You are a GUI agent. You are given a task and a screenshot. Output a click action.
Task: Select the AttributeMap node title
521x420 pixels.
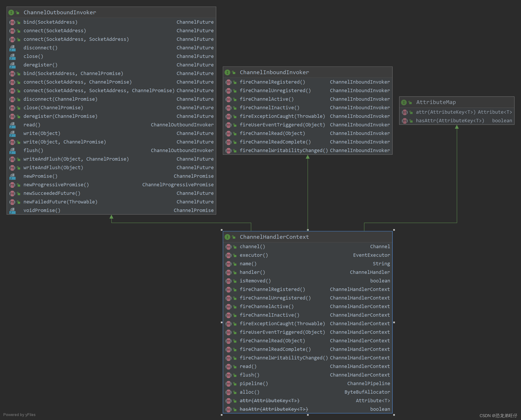tap(436, 102)
